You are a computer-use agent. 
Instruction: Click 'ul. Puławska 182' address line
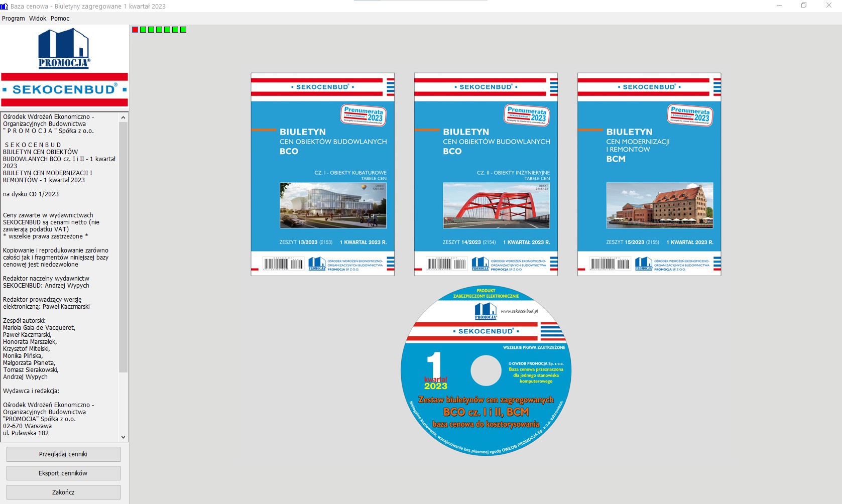[x=26, y=433]
